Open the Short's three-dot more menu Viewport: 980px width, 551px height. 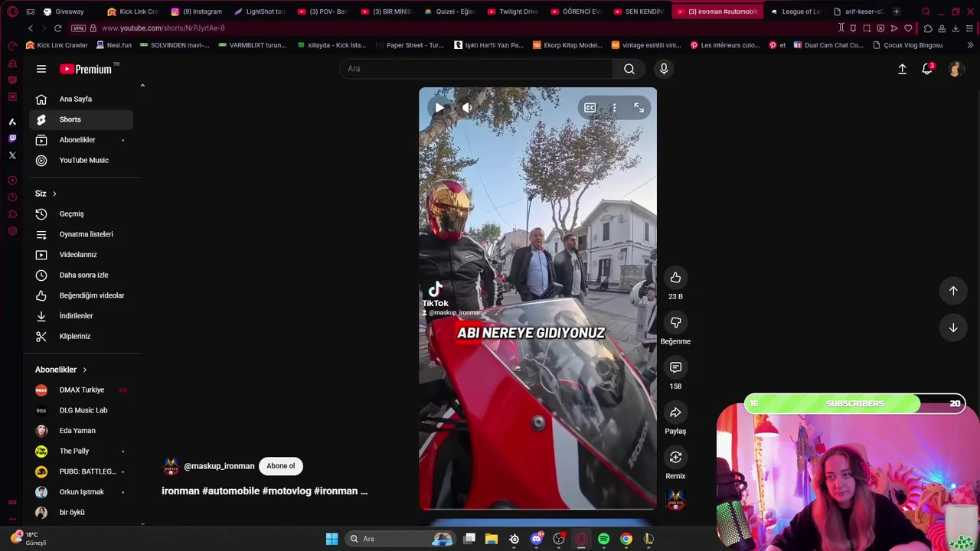614,108
